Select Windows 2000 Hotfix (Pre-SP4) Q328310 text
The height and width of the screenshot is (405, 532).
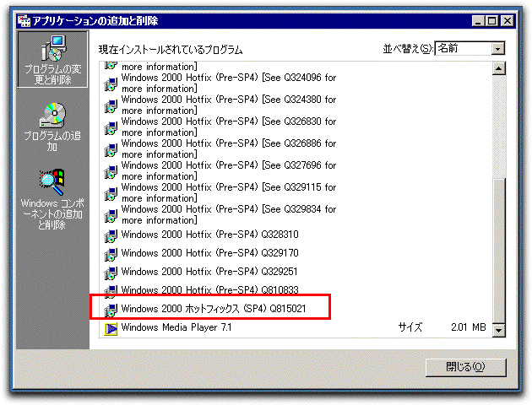(209, 235)
